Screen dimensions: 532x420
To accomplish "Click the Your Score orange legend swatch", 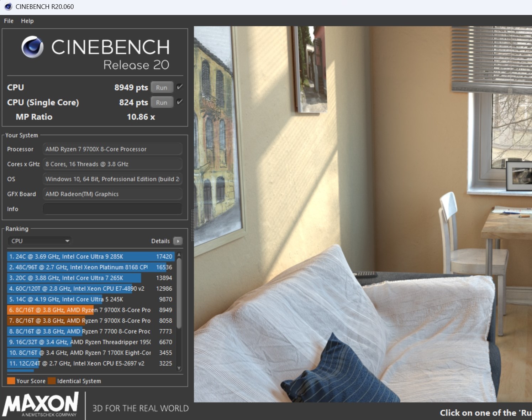I will [11, 381].
